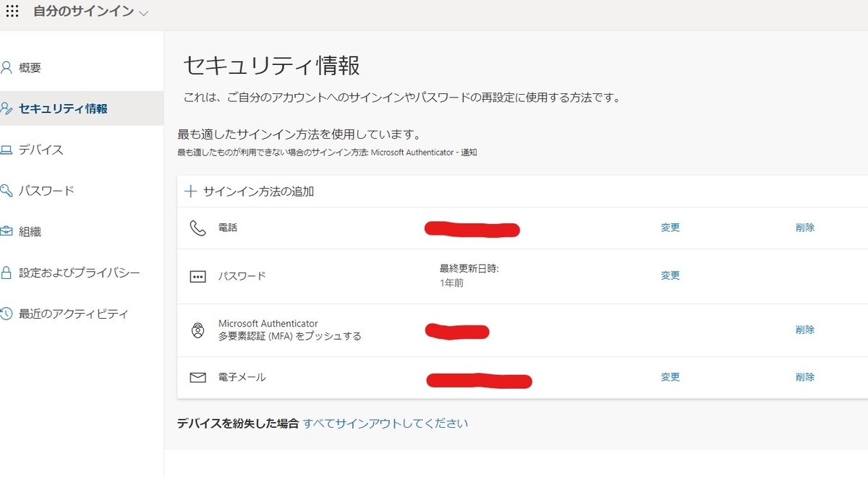This screenshot has height=477, width=868.
Task: Click 変更 on the 電子メール row
Action: 669,376
